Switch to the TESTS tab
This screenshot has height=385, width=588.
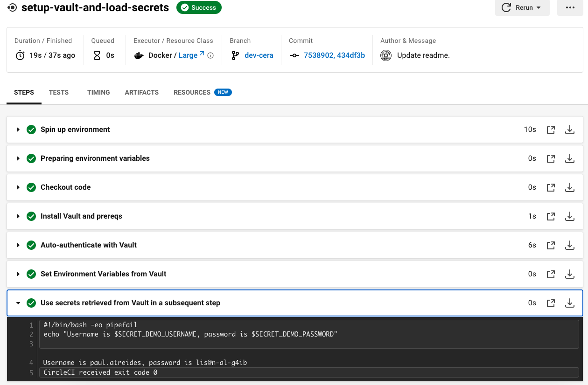click(58, 92)
